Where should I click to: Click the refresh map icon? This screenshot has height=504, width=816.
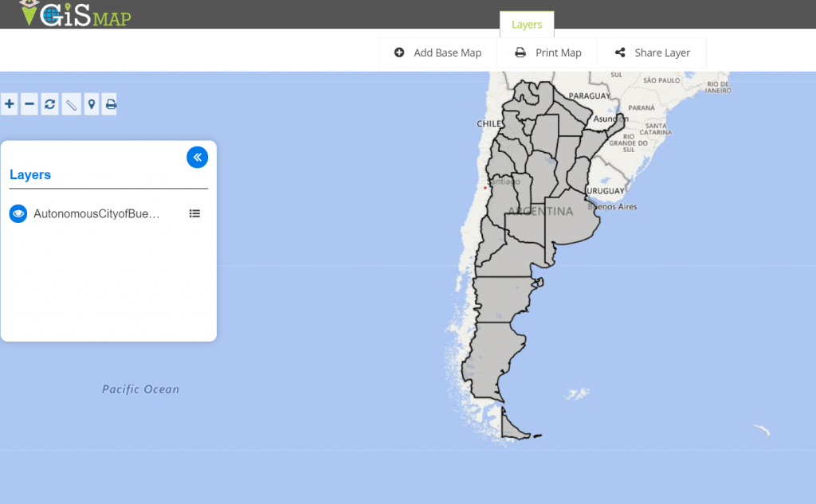tap(49, 104)
